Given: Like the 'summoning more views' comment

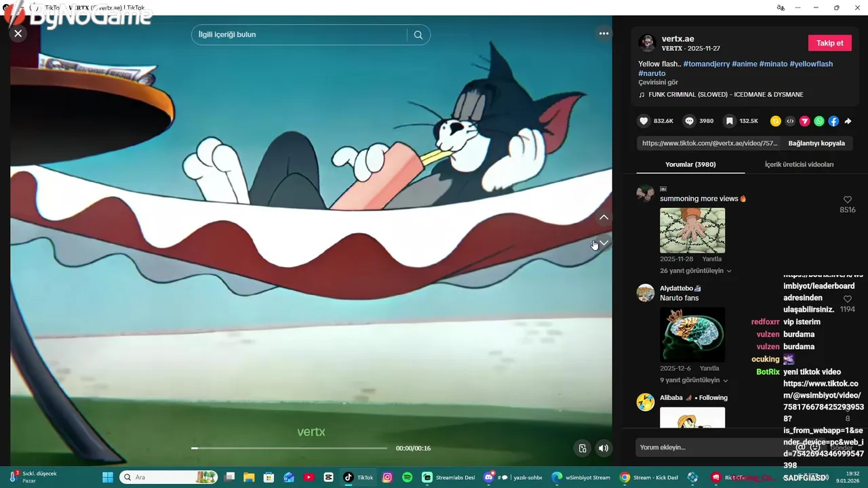Looking at the screenshot, I should [847, 200].
